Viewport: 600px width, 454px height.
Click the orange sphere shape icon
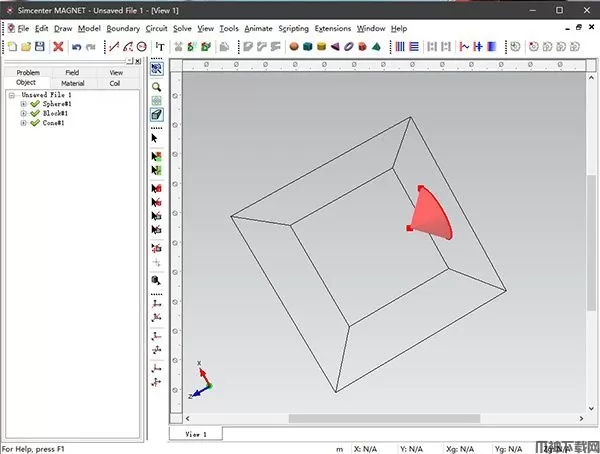point(294,46)
